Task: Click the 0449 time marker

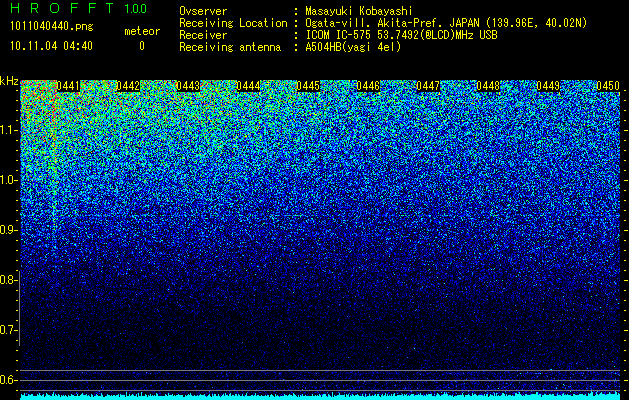Action: [x=548, y=86]
